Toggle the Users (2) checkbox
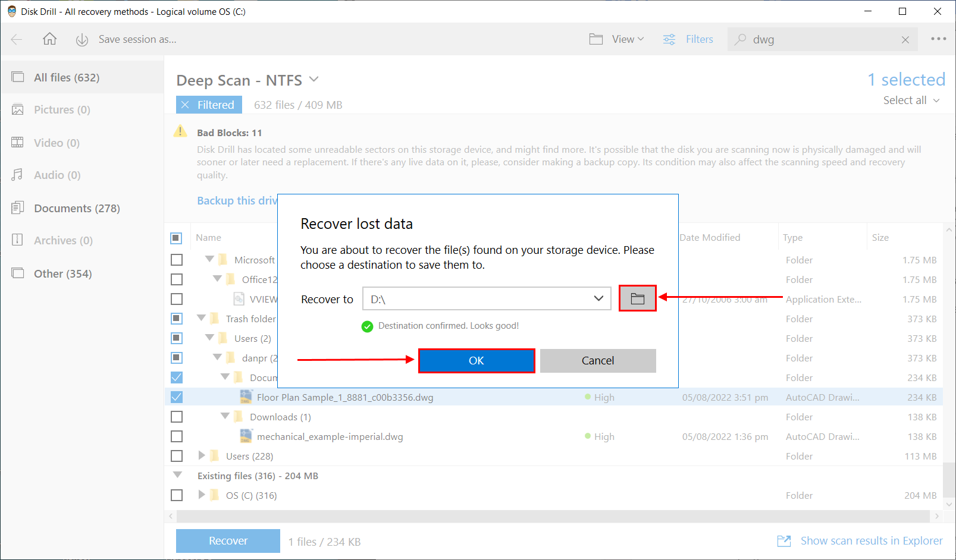 pos(177,338)
